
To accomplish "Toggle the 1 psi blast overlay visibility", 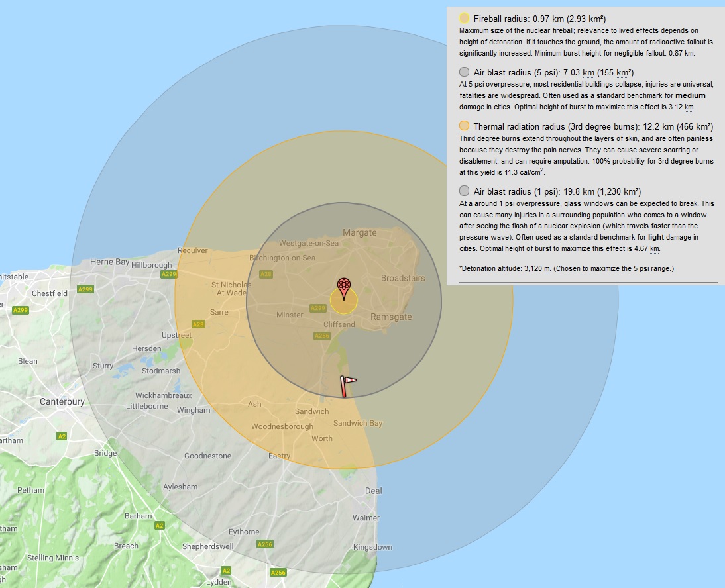I will pos(463,190).
